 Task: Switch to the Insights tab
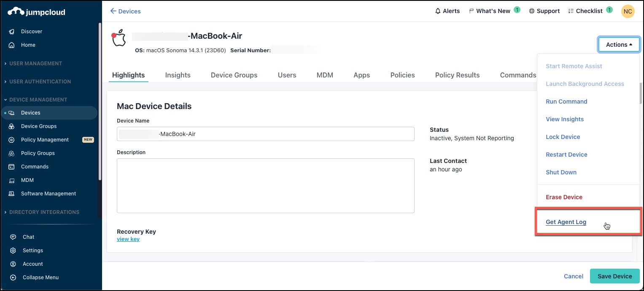pos(178,75)
